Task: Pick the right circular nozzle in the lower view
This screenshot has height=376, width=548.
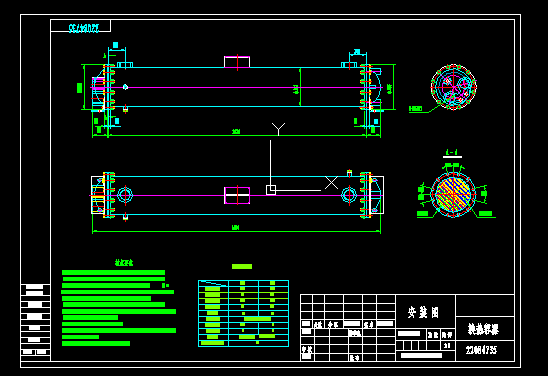Action: point(348,195)
